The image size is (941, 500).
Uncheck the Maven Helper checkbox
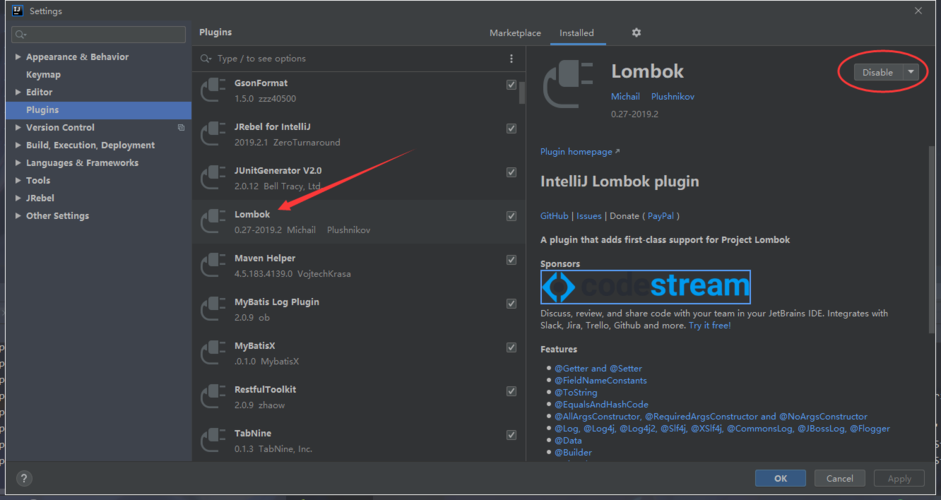pos(511,260)
